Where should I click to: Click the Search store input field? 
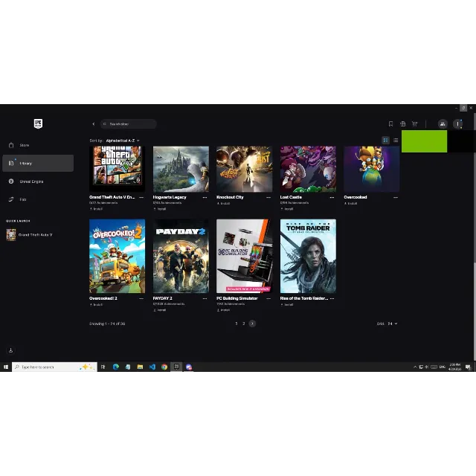129,124
